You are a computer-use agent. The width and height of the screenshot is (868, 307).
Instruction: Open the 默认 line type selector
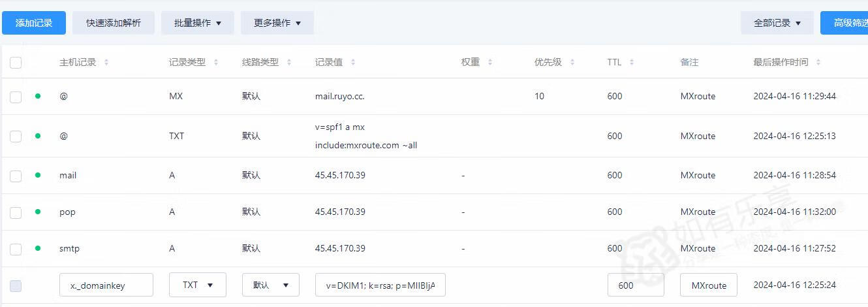click(270, 285)
